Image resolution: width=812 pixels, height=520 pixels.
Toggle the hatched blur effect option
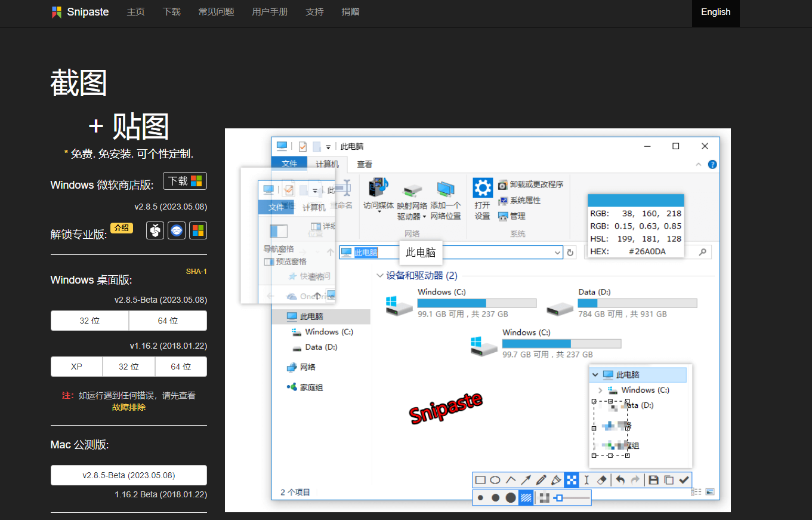[x=526, y=498]
